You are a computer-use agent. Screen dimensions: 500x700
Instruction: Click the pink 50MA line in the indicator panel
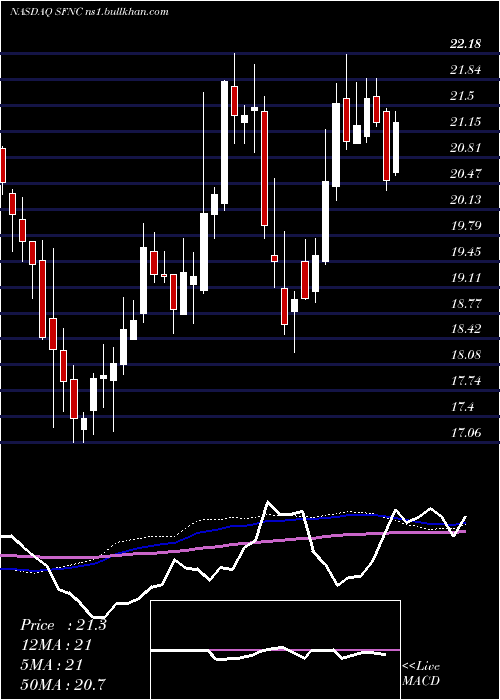232,544
